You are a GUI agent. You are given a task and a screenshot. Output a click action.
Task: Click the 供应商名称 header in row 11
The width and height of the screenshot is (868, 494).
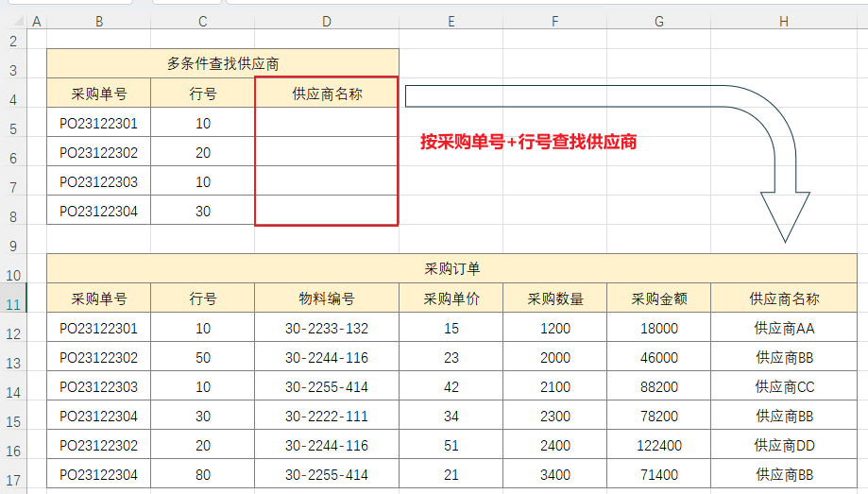point(784,298)
